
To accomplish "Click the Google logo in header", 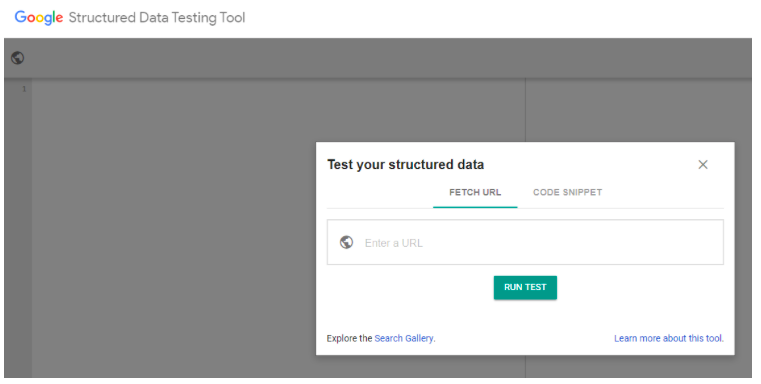I will click(x=39, y=17).
